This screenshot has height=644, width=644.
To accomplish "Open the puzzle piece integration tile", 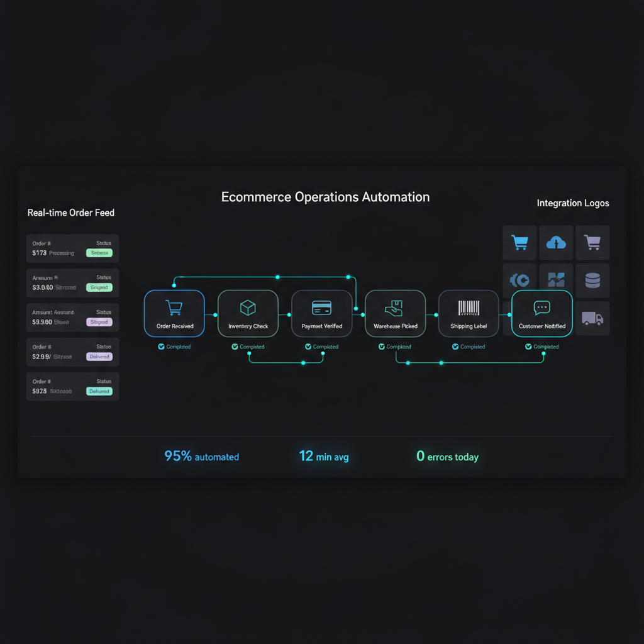I will pyautogui.click(x=556, y=280).
